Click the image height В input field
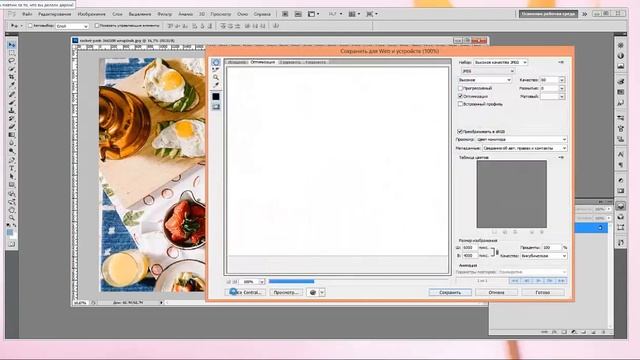This screenshot has width=640, height=360. [x=470, y=256]
